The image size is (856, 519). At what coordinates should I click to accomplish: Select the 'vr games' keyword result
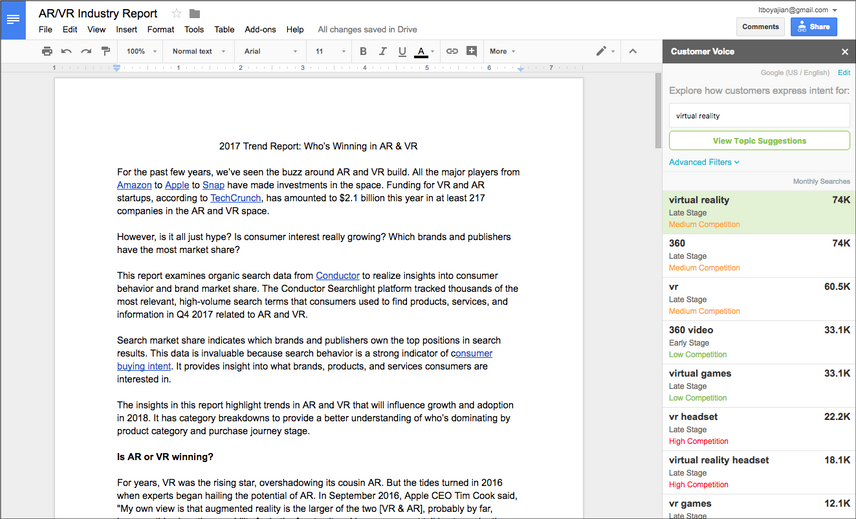[759, 507]
